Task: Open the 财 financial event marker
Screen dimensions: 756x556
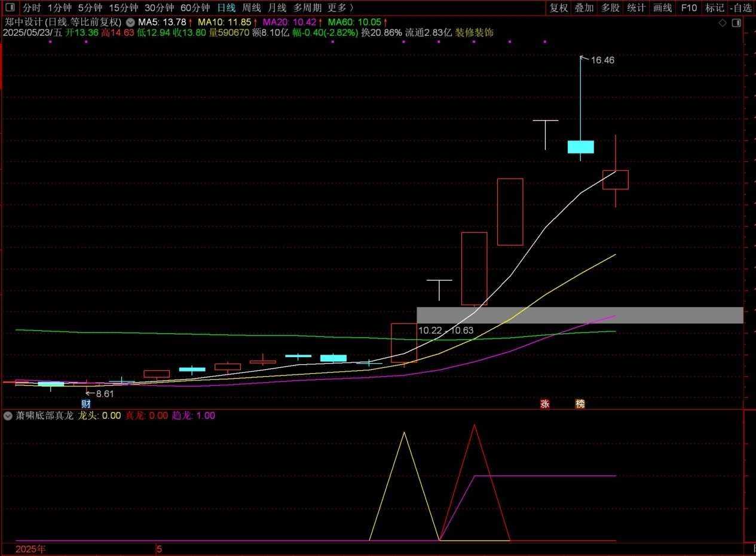Action: tap(85, 404)
